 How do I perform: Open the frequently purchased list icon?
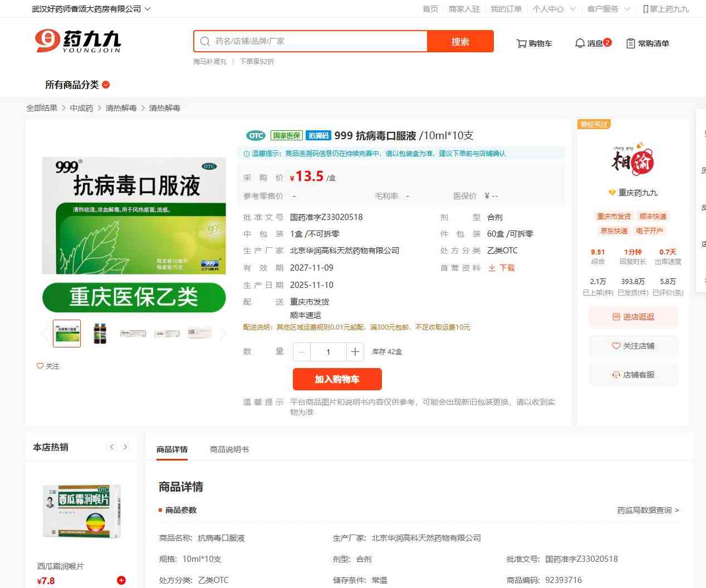[x=630, y=43]
